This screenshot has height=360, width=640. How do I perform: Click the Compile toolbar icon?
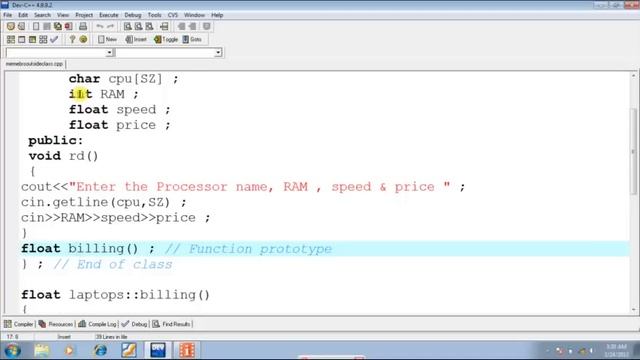(11, 39)
